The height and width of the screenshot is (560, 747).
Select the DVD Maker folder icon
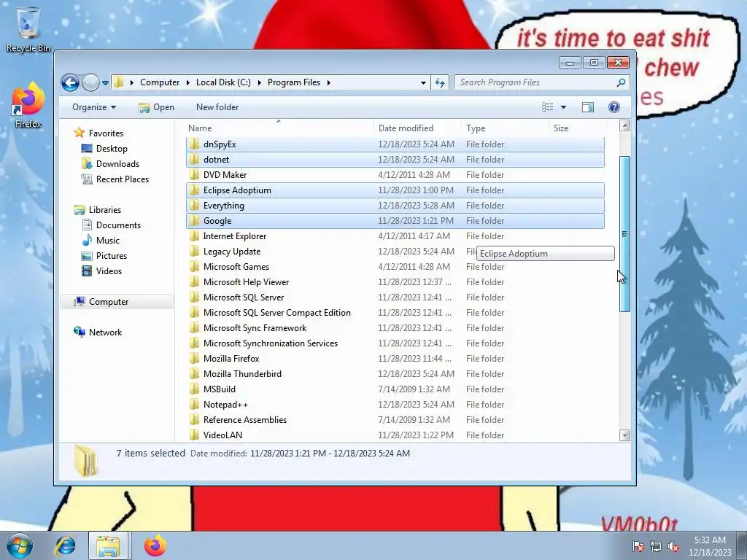click(194, 175)
